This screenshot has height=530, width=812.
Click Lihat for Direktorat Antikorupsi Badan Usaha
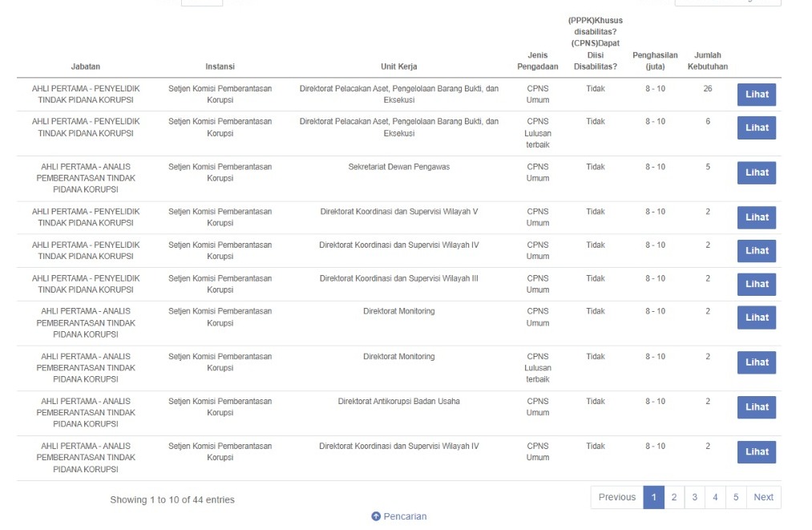point(757,407)
